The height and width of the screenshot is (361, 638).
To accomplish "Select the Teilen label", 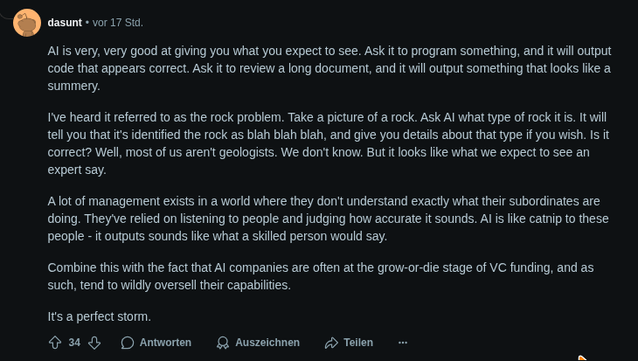I will [x=358, y=343].
